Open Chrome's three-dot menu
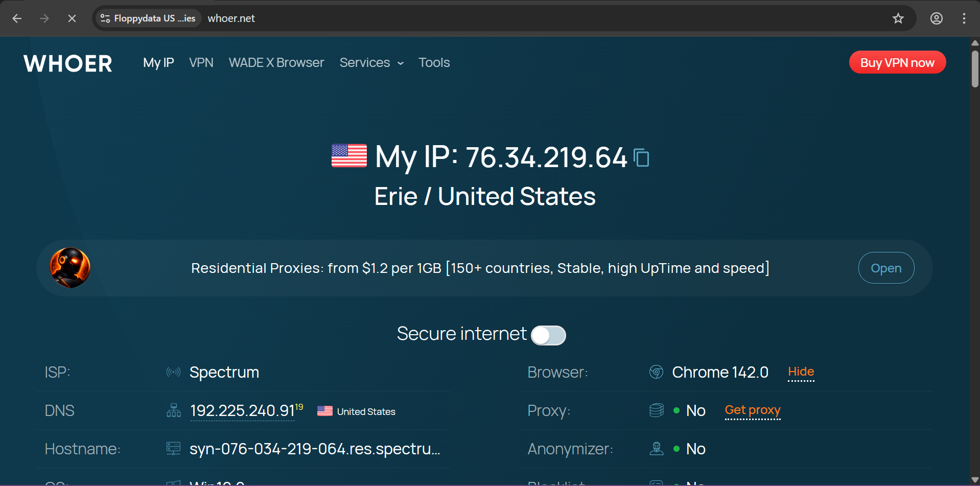The image size is (980, 486). [964, 18]
